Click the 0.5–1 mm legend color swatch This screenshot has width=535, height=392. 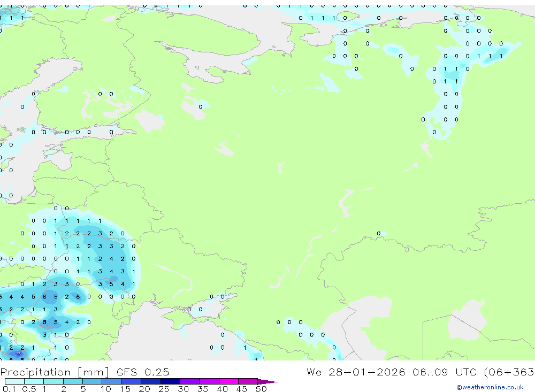[34, 381]
